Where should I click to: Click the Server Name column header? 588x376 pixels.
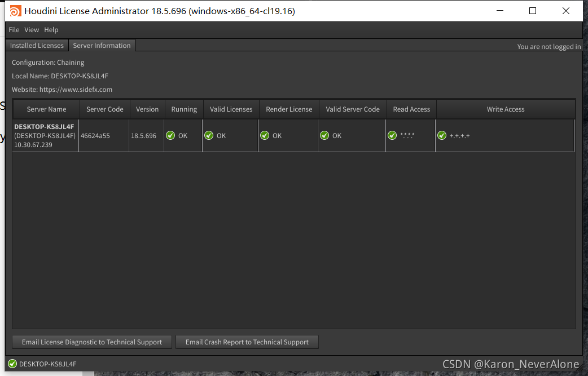click(x=46, y=109)
